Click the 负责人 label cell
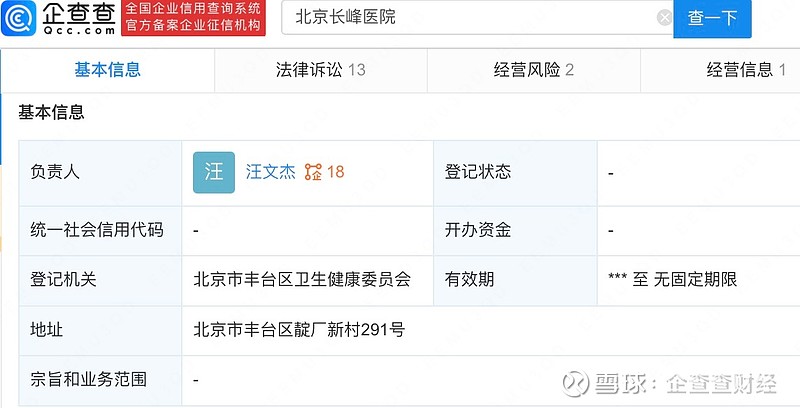The height and width of the screenshot is (408, 800). 100,172
